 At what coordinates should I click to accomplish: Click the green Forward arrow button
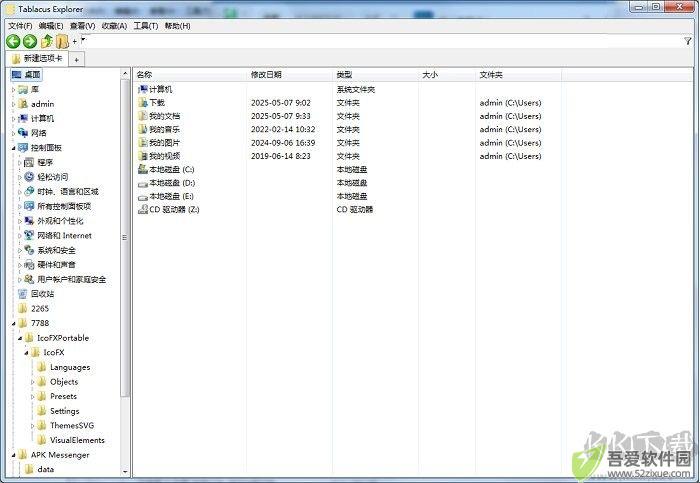click(30, 42)
